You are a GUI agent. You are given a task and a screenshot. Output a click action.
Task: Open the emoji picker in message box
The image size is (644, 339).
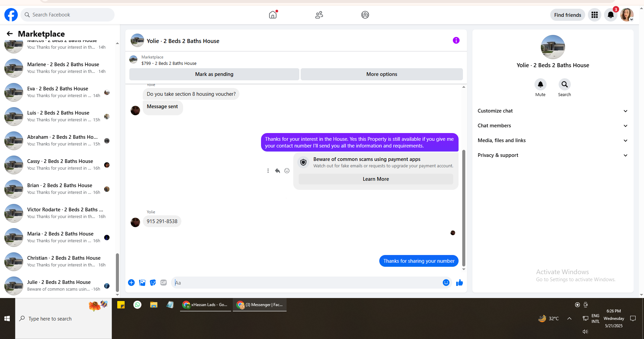point(446,283)
